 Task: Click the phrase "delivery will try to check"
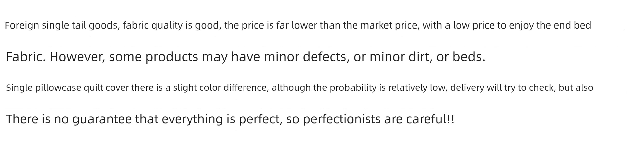point(503,88)
